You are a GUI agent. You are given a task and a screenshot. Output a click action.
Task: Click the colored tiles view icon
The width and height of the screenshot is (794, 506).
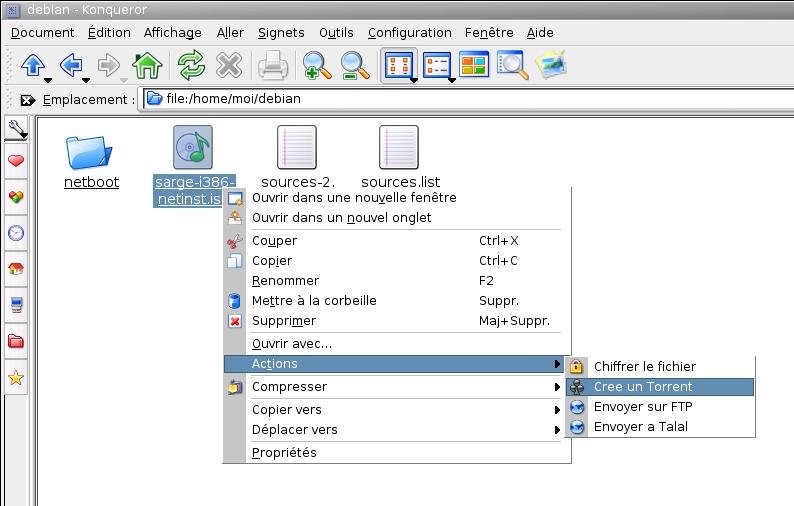(x=474, y=64)
